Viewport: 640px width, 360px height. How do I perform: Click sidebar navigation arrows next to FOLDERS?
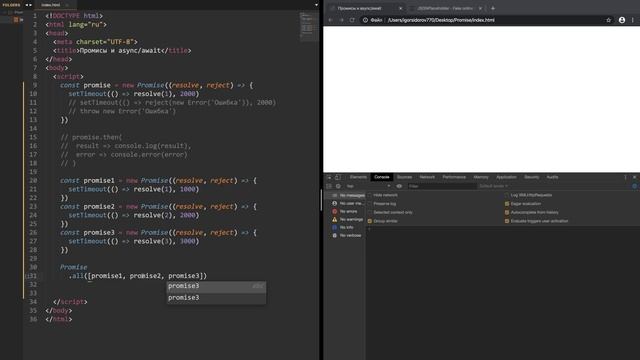(x=28, y=5)
